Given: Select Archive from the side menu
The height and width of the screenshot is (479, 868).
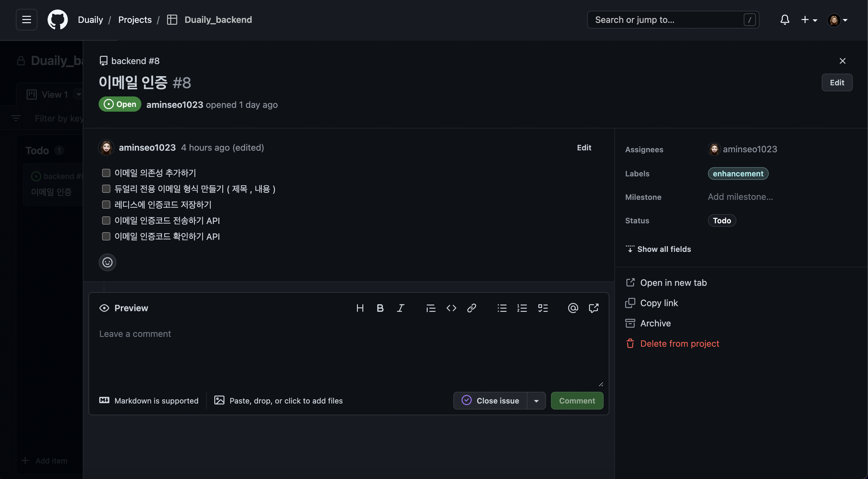Looking at the screenshot, I should (x=655, y=323).
